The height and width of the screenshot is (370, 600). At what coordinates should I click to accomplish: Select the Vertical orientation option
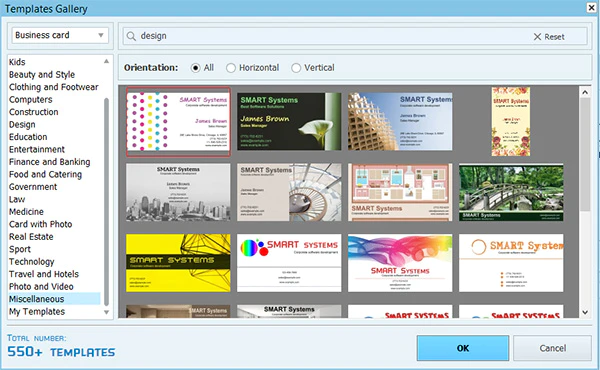tap(296, 68)
